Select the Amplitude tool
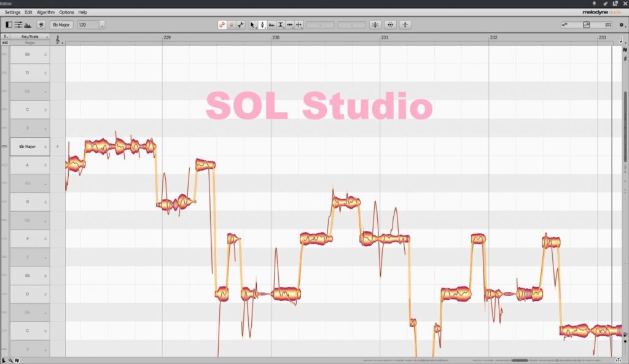Viewport: 629px width, 364px height. click(280, 25)
